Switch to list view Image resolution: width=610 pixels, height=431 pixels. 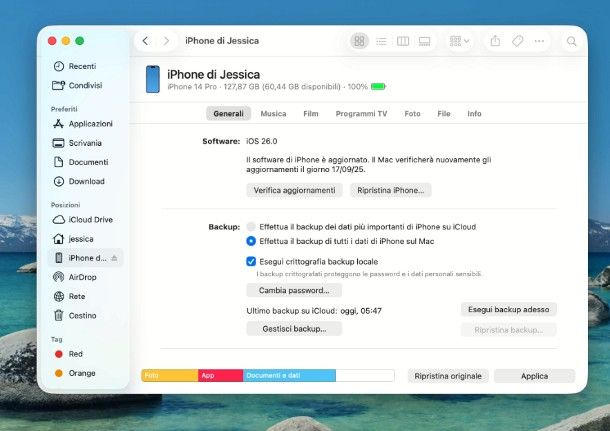pyautogui.click(x=381, y=41)
